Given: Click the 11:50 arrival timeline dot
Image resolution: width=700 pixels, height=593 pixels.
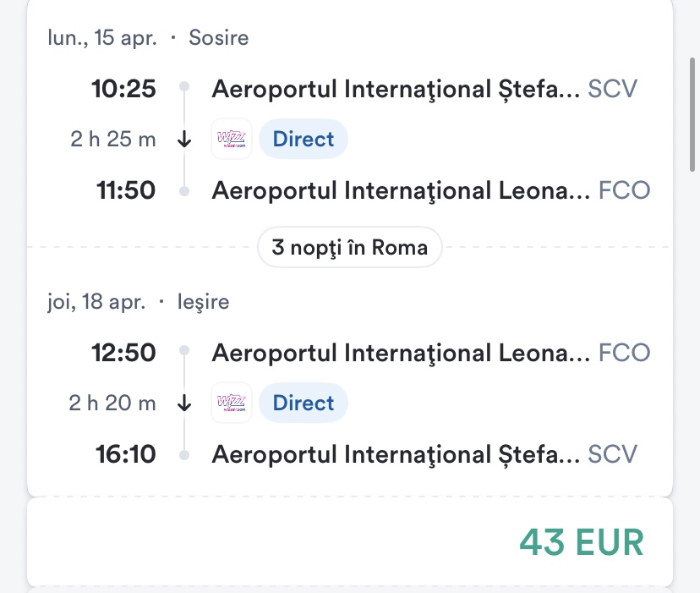Looking at the screenshot, I should (184, 191).
